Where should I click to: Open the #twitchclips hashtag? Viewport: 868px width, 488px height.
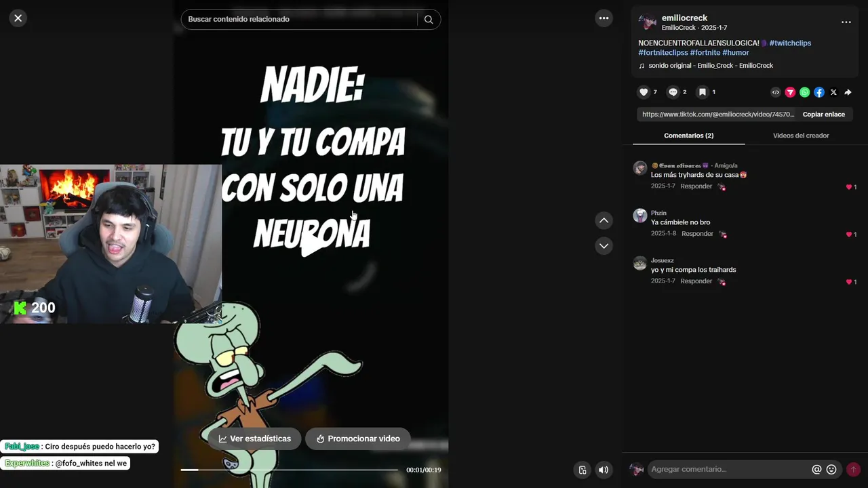(790, 43)
